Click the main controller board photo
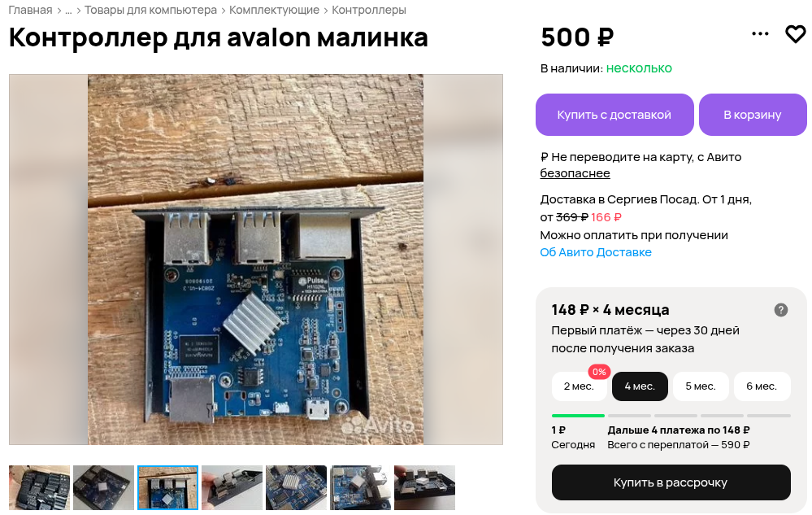Screen dimensions: 812x515 (x=256, y=260)
